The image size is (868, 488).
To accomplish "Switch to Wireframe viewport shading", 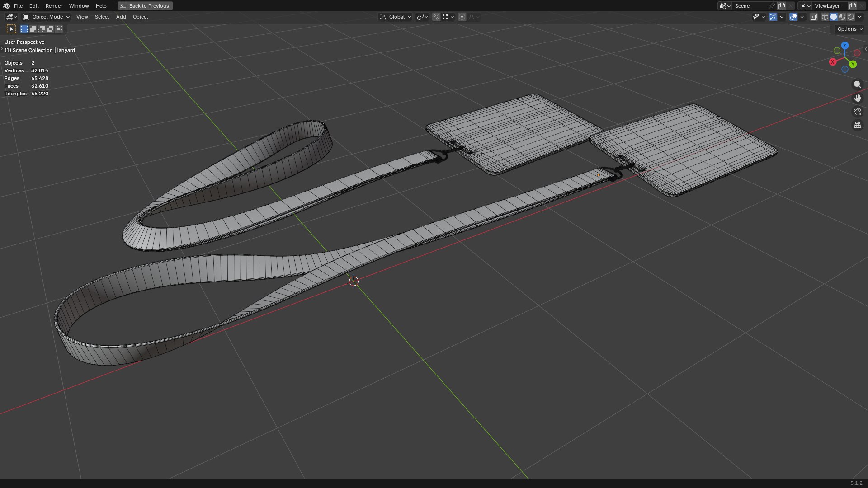I will pos(825,17).
